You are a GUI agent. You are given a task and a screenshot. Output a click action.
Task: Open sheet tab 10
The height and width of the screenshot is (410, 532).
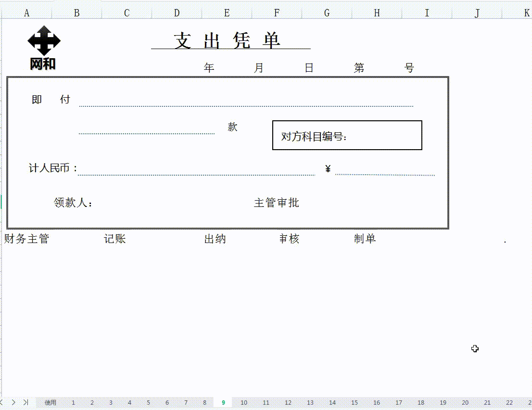(244, 402)
